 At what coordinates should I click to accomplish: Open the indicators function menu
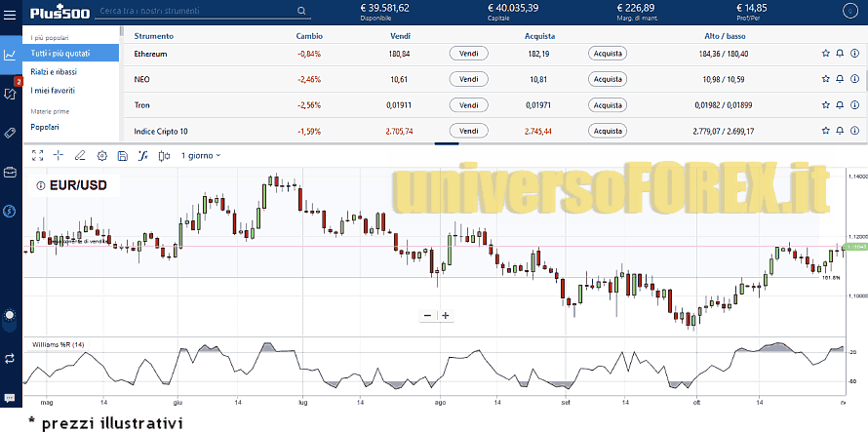click(142, 155)
